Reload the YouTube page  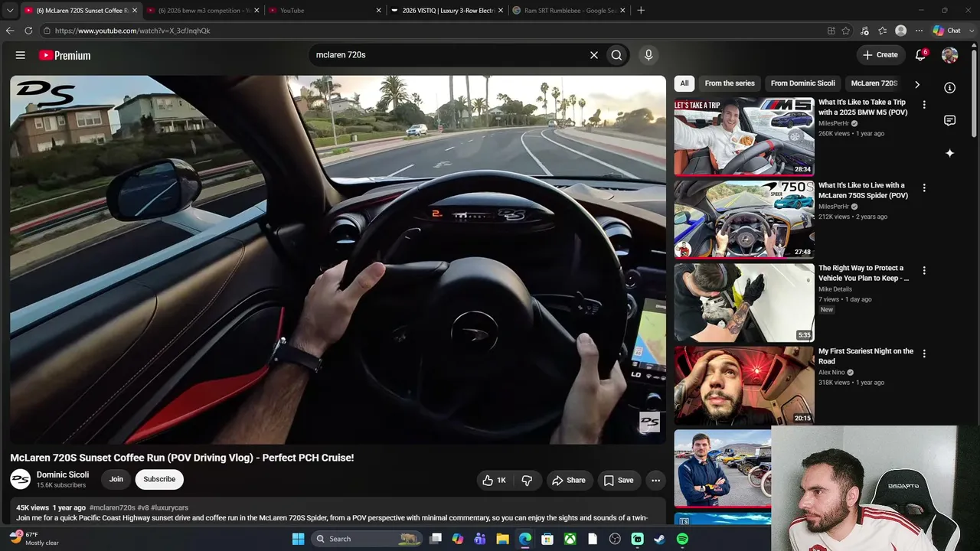point(28,31)
